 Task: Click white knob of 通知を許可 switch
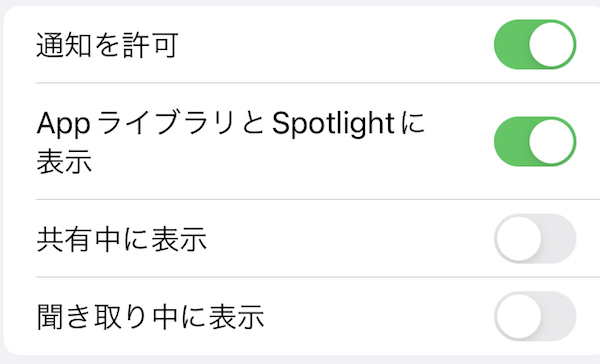551,44
